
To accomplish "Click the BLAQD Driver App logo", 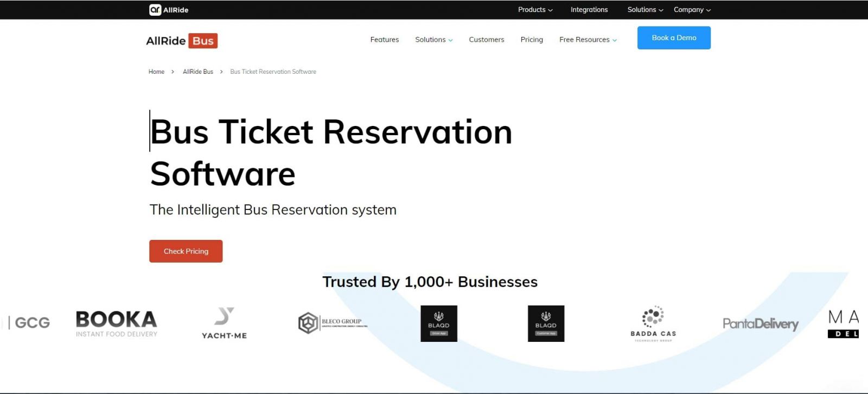I will coord(439,323).
